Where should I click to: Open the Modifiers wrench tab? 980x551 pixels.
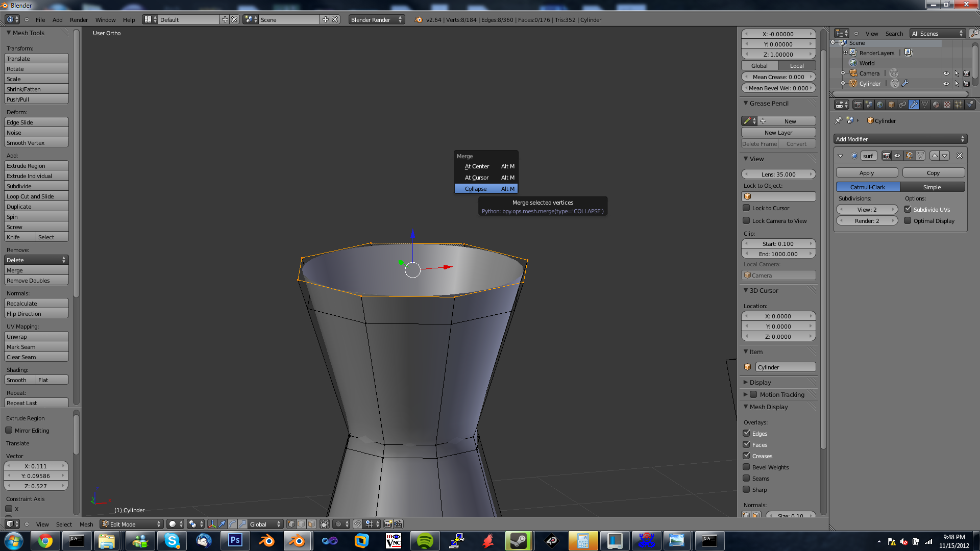coord(914,105)
